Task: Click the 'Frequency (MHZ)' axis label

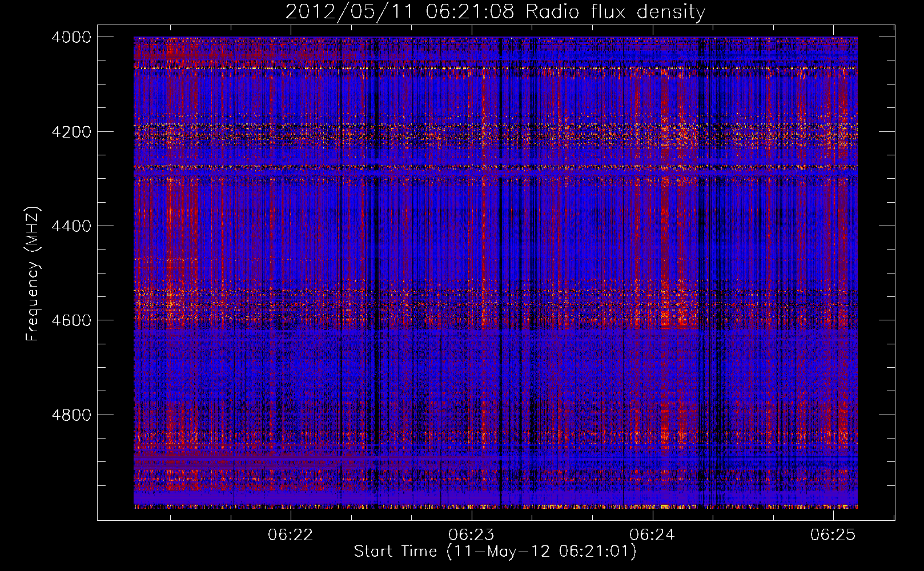Action: tap(33, 274)
